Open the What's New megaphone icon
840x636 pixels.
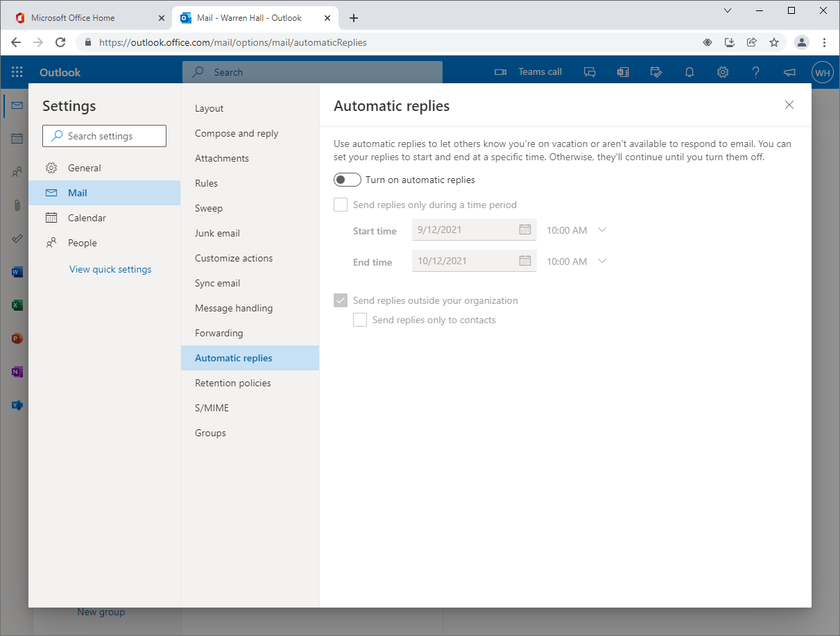789,72
